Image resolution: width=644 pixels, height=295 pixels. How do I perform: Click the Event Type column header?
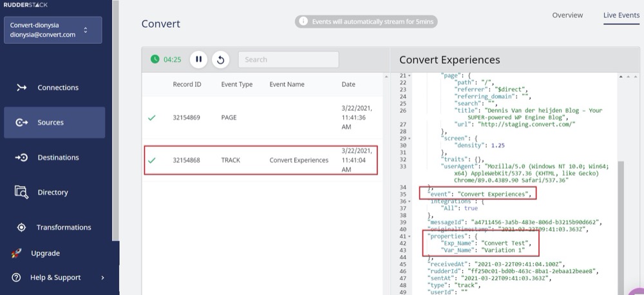coord(236,84)
